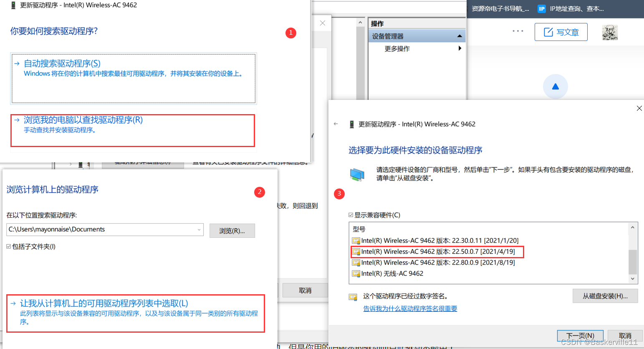This screenshot has height=349, width=644.
Task: Click the IP 地址查询 icon in the top bar
Action: coord(542,8)
